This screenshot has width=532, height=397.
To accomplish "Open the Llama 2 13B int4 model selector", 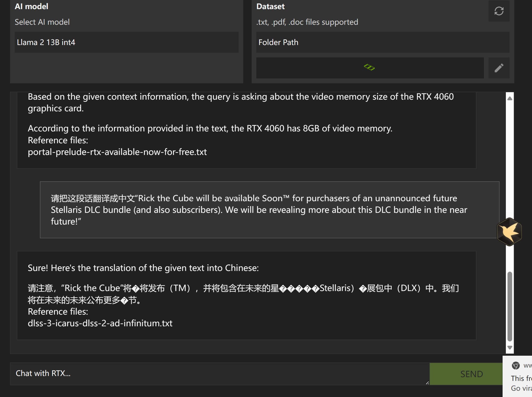I will point(127,42).
